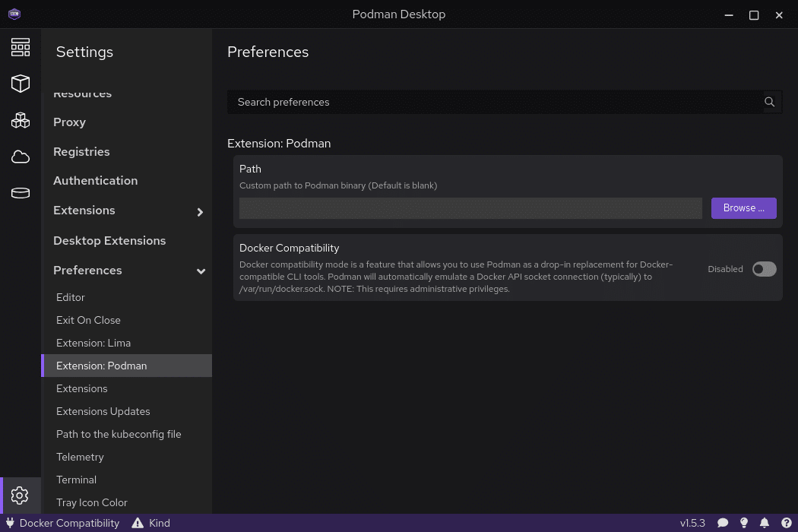Maximize the Podman Desktop window

coord(754,14)
